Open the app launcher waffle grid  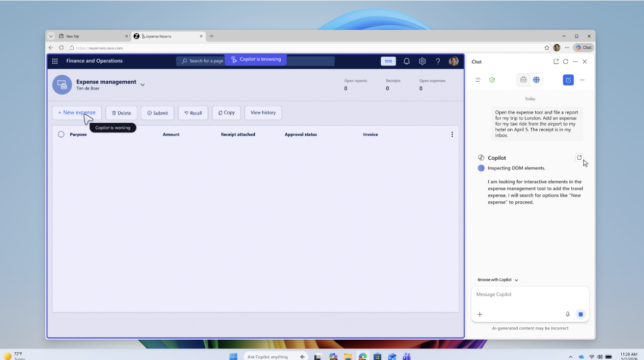point(55,61)
